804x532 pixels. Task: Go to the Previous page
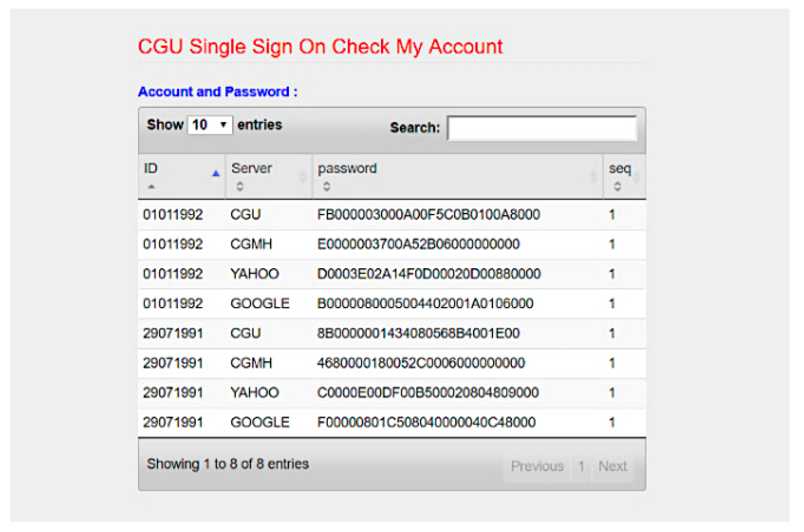[537, 466]
